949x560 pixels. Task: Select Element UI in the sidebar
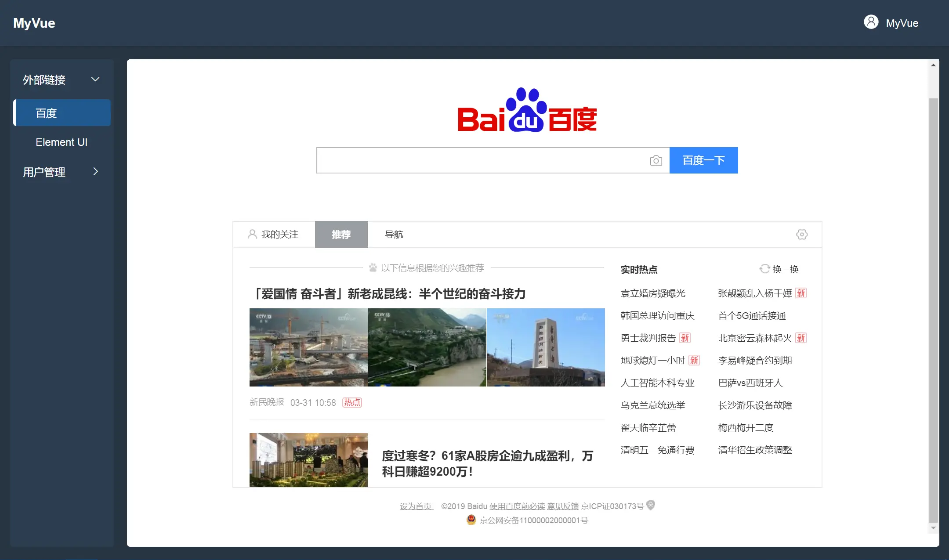[x=62, y=142]
